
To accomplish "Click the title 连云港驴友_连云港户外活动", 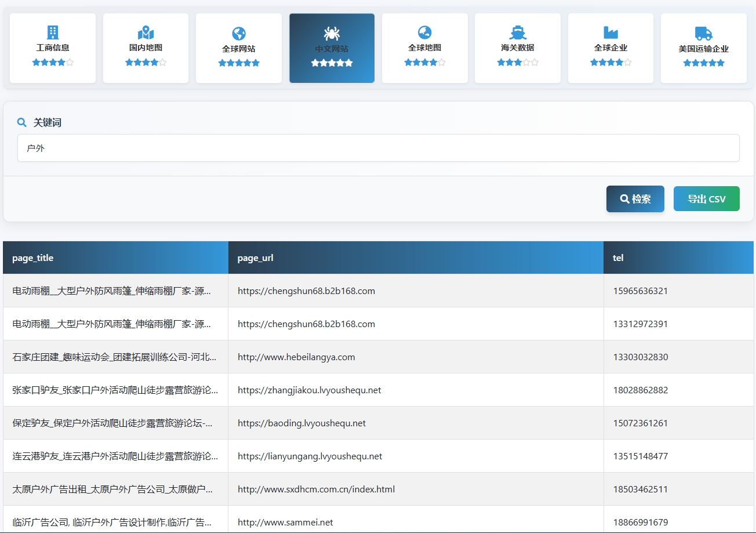I will point(115,456).
